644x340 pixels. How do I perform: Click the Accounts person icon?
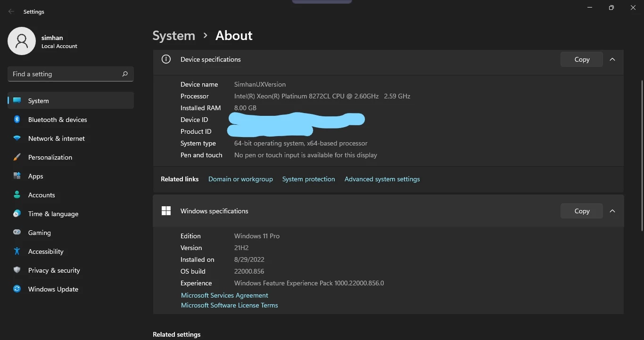click(x=17, y=195)
